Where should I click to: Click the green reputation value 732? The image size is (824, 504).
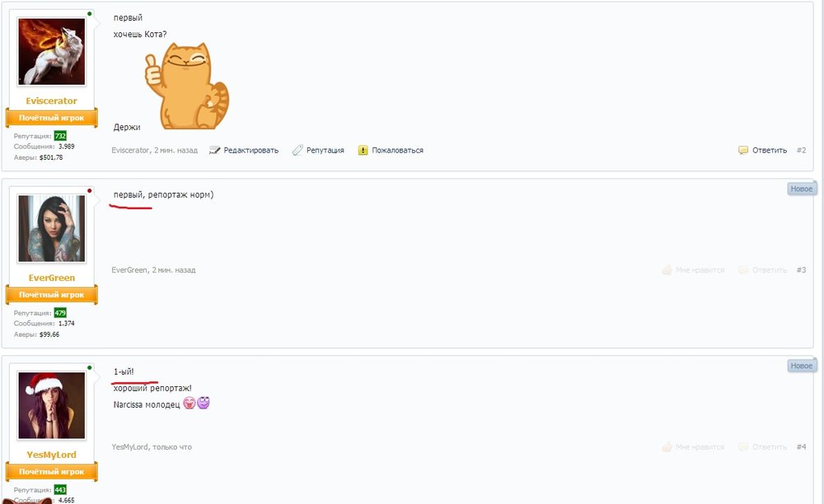[60, 136]
